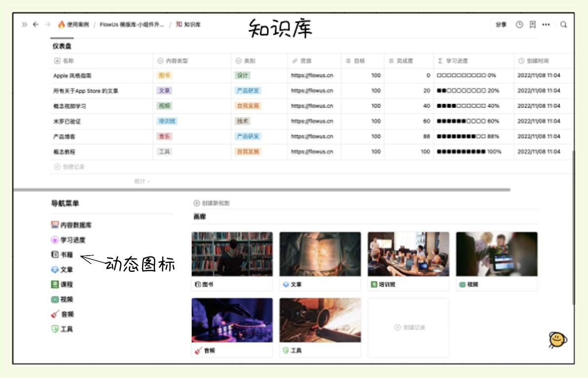Click the 名称 column header
This screenshot has width=588, height=378.
(102, 61)
